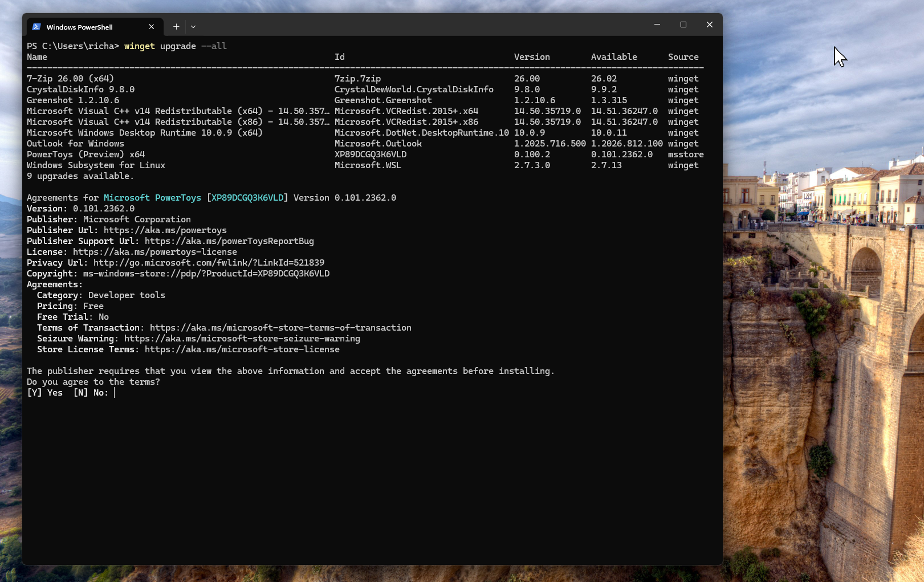The height and width of the screenshot is (582, 924).
Task: Click the 'winget upgrade --all' command text
Action: tap(176, 46)
